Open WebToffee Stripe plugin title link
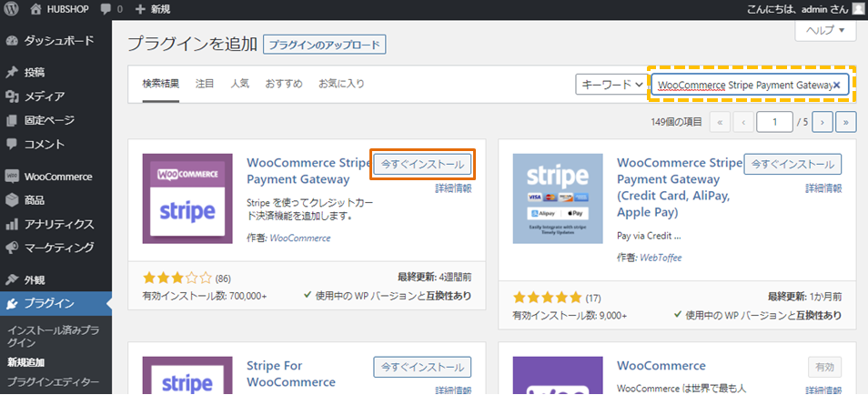This screenshot has width=868, height=395. [679, 187]
